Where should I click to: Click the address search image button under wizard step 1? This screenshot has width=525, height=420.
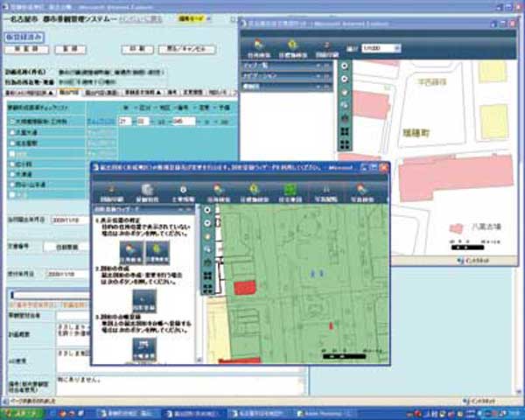(x=131, y=253)
